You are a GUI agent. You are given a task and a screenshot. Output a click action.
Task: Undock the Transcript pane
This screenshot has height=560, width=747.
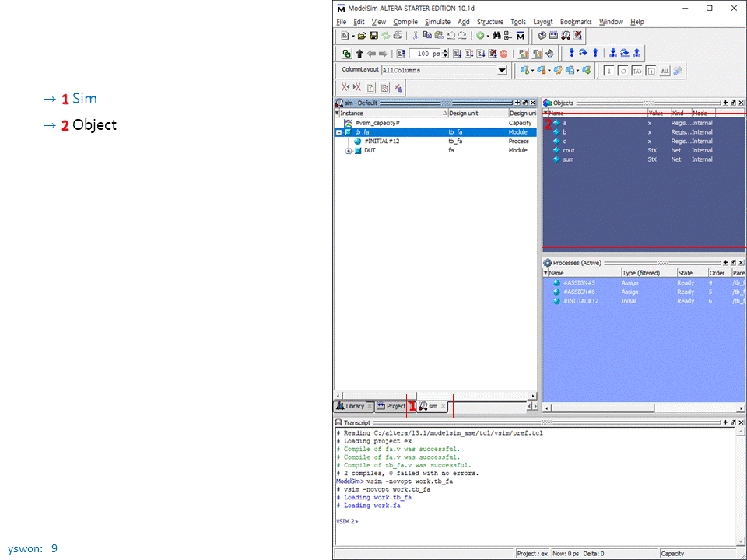coord(733,422)
